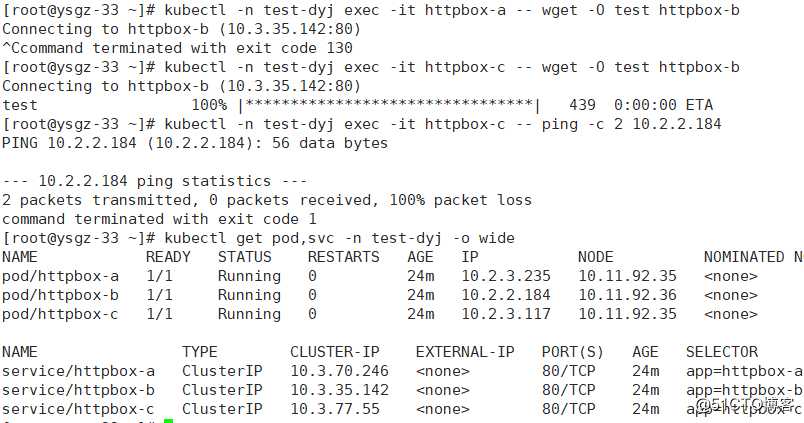The width and height of the screenshot is (804, 423).
Task: Click the pod/httpbox-a name in pod list
Action: (61, 276)
